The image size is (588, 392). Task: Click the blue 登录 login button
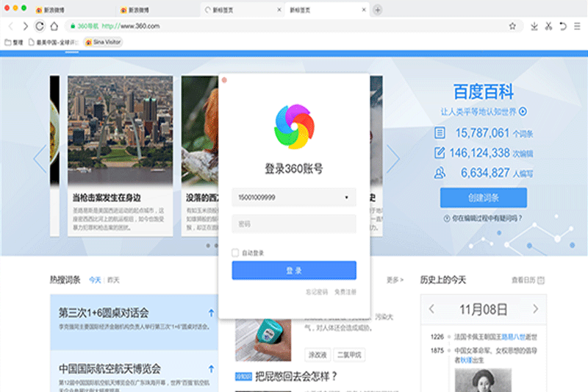pyautogui.click(x=294, y=271)
